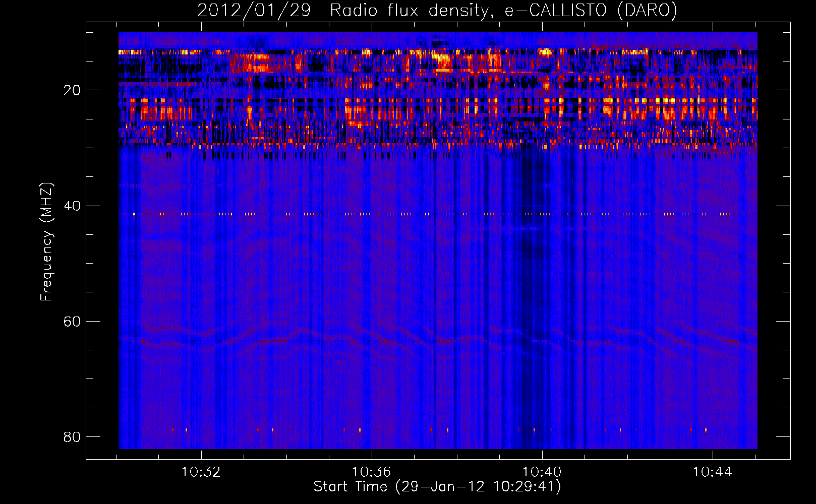Click the "10:36" time tick label
The height and width of the screenshot is (504, 816).
(372, 472)
